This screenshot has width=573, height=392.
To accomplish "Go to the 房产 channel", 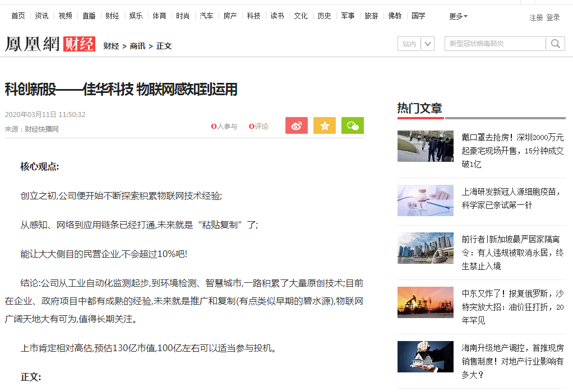I will pos(229,16).
